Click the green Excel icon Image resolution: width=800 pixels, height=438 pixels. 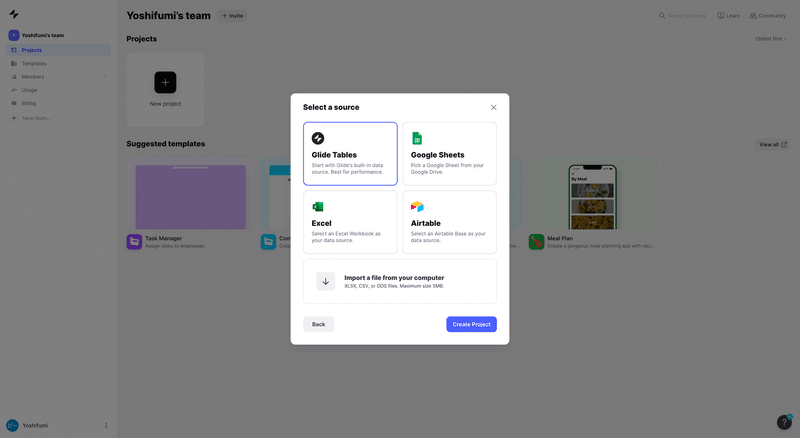point(318,207)
